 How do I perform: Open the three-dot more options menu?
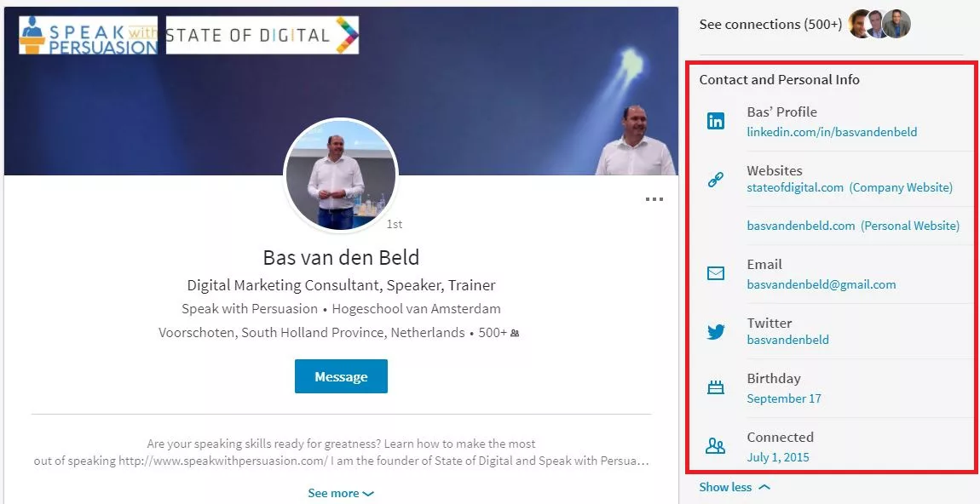pyautogui.click(x=654, y=199)
